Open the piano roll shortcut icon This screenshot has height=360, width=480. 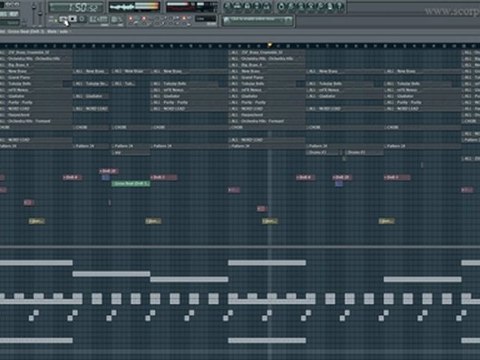[247, 6]
